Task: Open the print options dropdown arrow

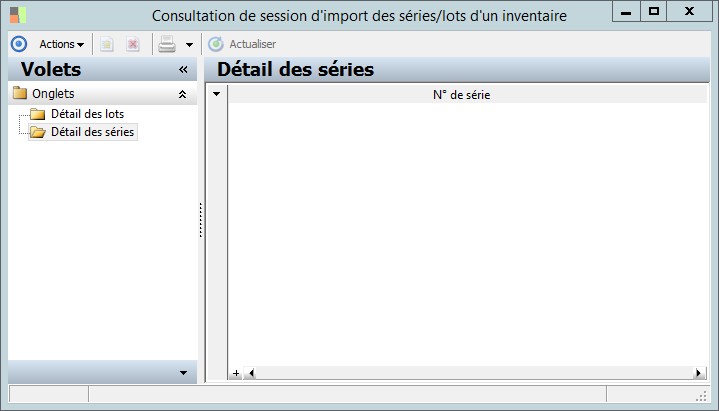Action: [189, 45]
